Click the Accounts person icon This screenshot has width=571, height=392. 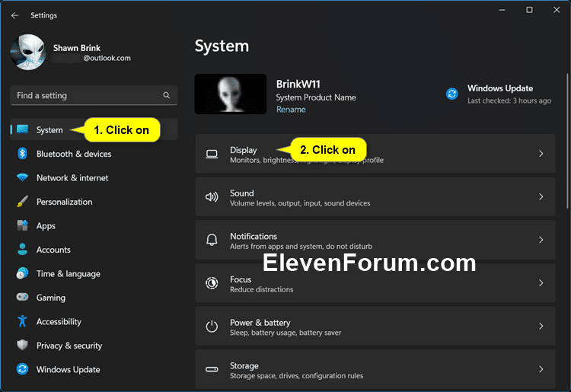pos(23,250)
